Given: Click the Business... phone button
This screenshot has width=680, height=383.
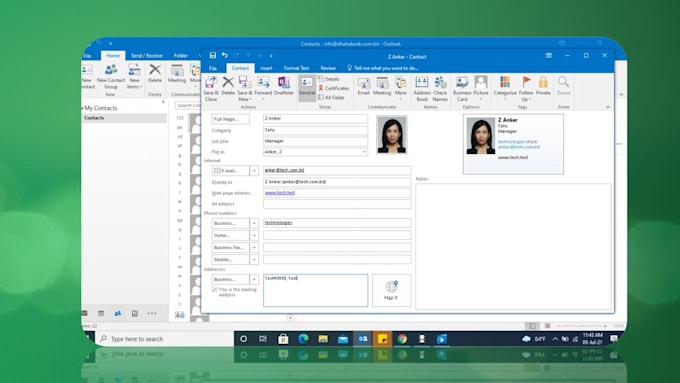Looking at the screenshot, I should click(231, 223).
